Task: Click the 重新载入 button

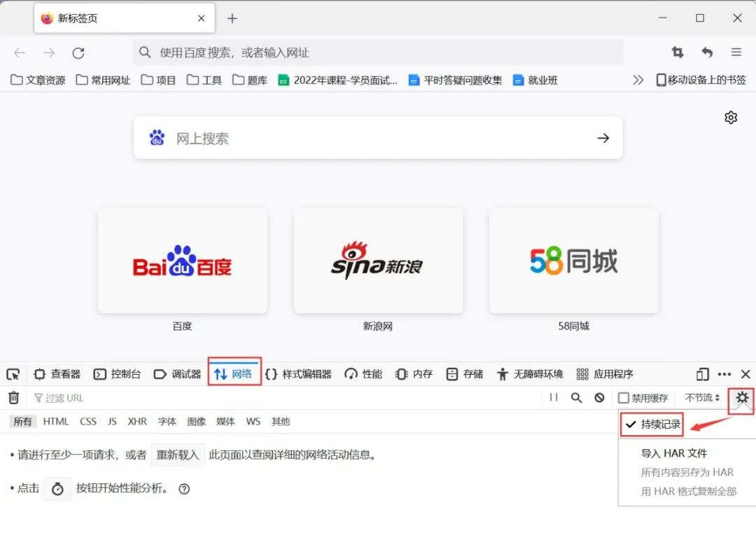Action: coord(177,455)
